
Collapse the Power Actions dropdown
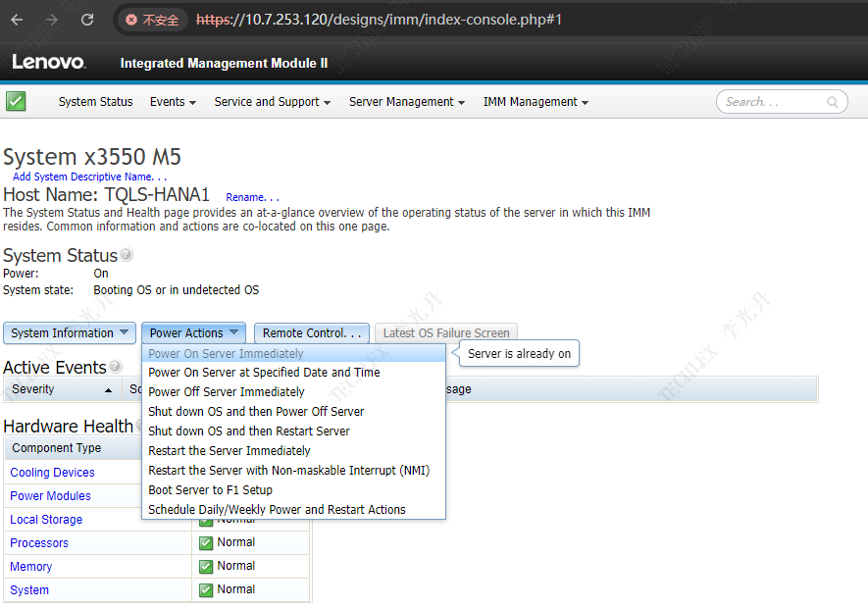tap(194, 332)
